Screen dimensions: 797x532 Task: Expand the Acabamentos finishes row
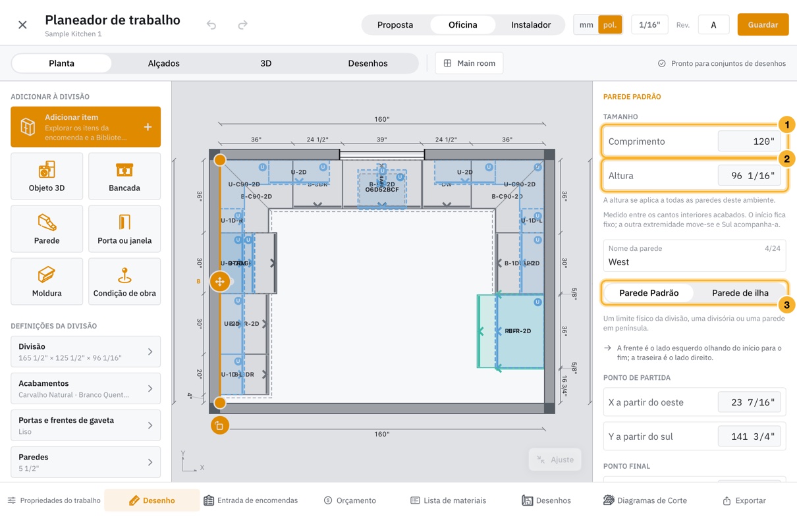pos(86,388)
